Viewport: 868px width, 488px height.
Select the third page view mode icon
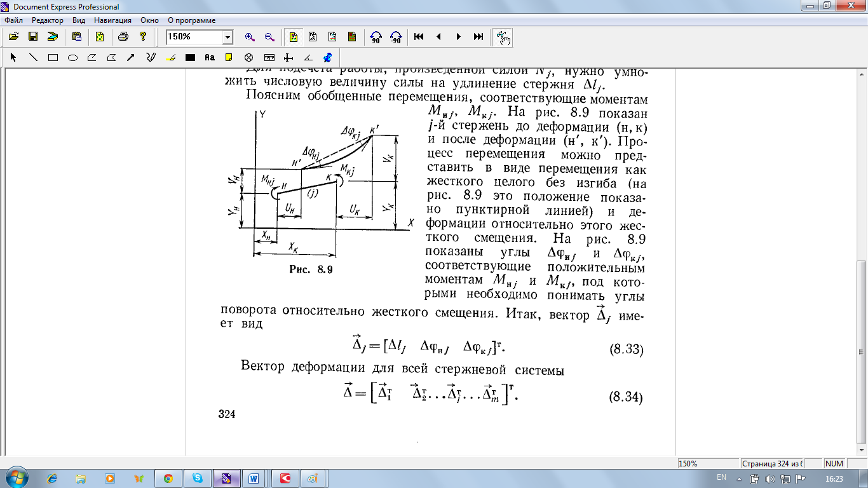click(x=332, y=37)
